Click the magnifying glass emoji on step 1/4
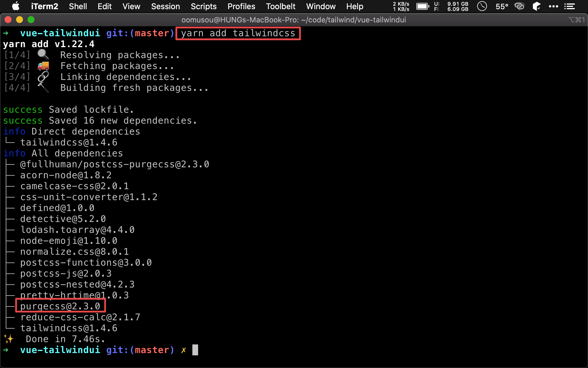This screenshot has width=588, height=368. click(x=43, y=55)
